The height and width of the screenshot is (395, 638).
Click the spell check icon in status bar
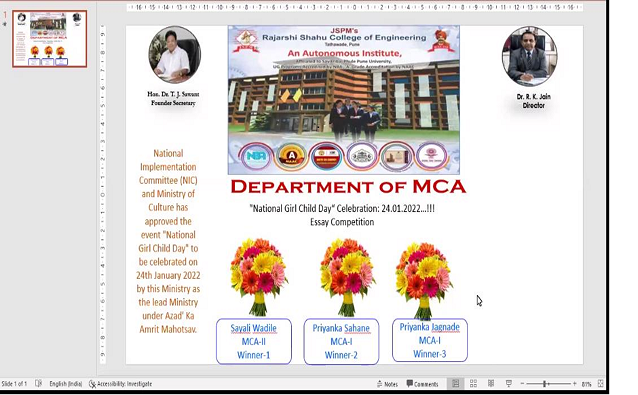(39, 384)
